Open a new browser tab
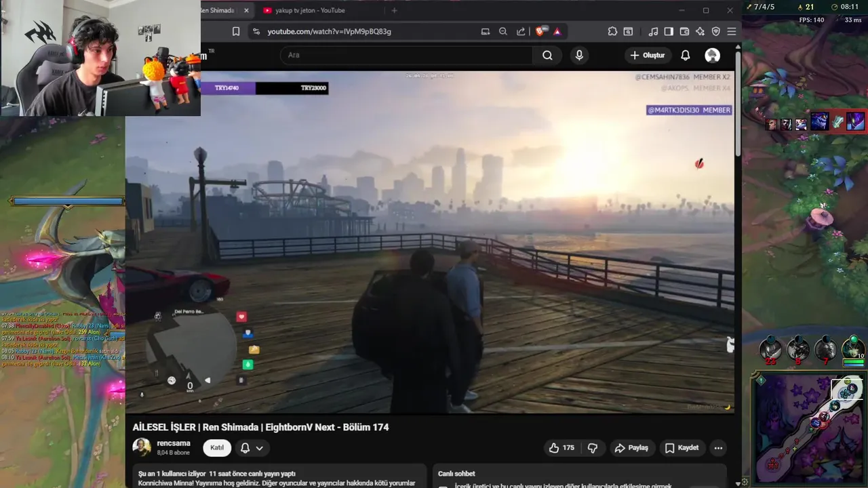Image resolution: width=868 pixels, height=488 pixels. pyautogui.click(x=394, y=10)
